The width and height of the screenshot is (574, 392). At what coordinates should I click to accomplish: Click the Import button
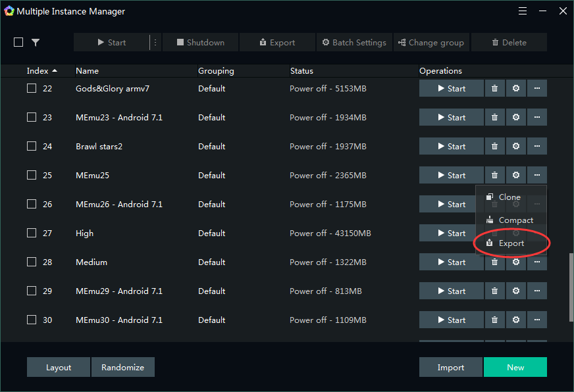451,368
